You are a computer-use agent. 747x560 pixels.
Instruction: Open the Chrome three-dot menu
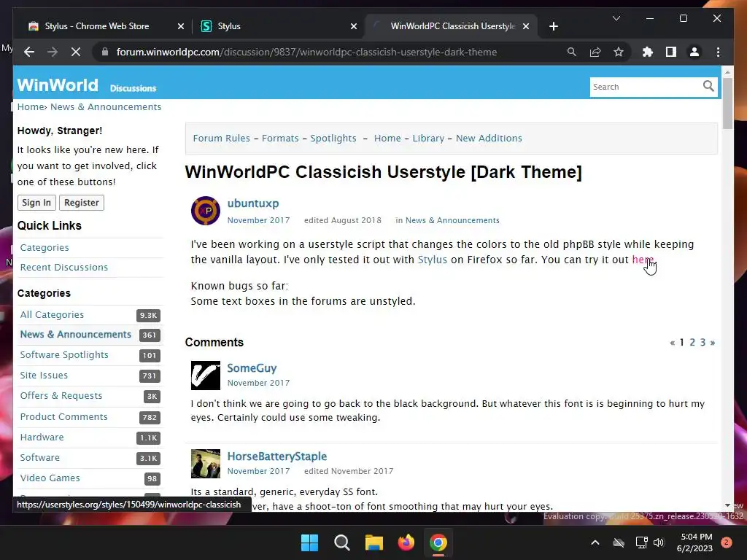(x=718, y=52)
